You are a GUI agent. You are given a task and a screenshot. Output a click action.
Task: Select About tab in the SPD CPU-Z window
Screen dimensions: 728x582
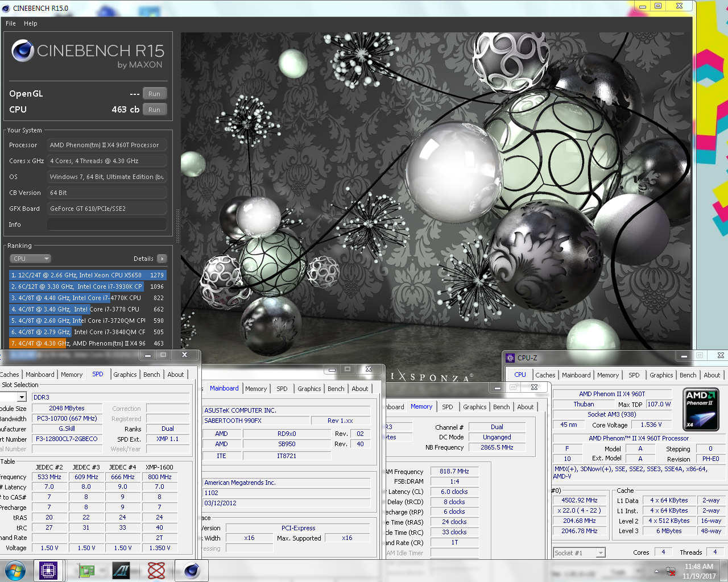175,375
